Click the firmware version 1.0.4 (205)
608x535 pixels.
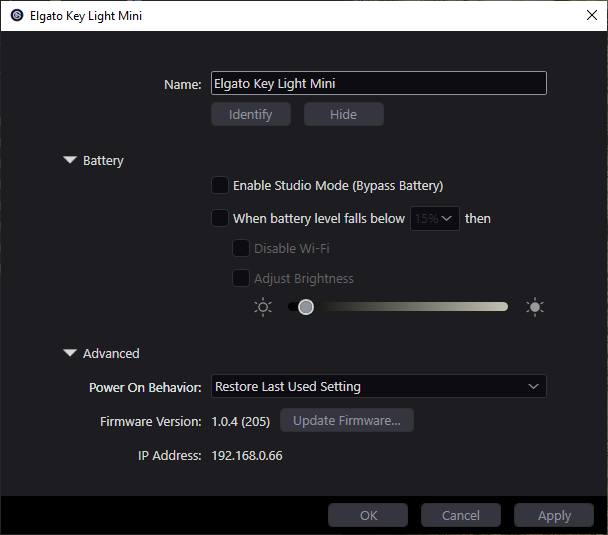click(x=241, y=421)
